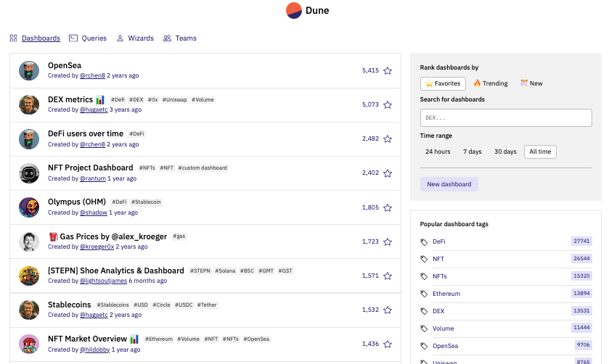Open @kroeger0x creator profile link
The image size is (614, 364).
pyautogui.click(x=97, y=247)
